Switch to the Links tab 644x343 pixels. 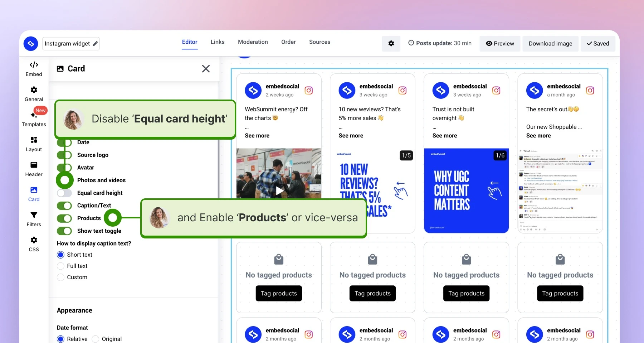(218, 42)
